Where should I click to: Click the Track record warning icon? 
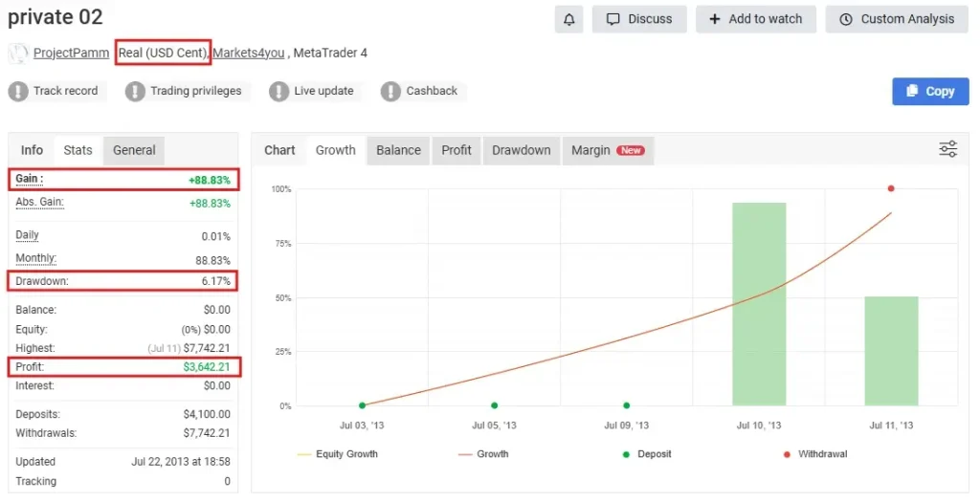coord(18,92)
